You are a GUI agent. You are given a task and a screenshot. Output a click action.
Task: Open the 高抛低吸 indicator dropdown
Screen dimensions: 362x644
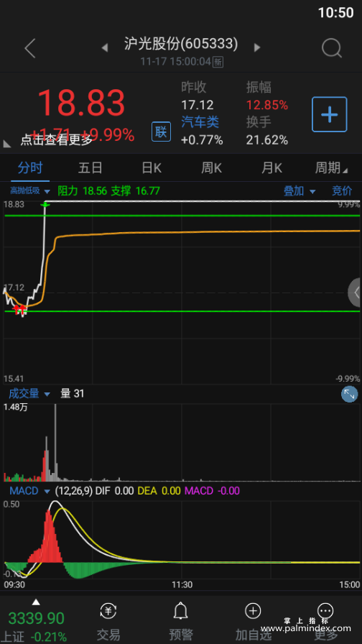pyautogui.click(x=30, y=191)
